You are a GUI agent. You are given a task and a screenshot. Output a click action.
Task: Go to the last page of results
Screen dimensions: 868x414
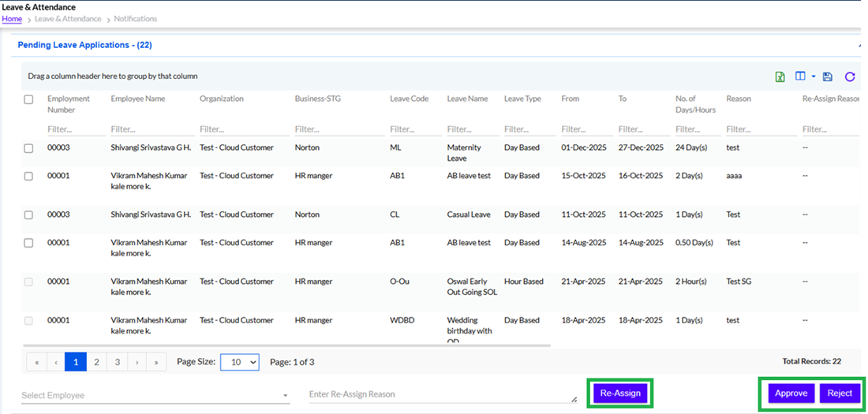156,362
